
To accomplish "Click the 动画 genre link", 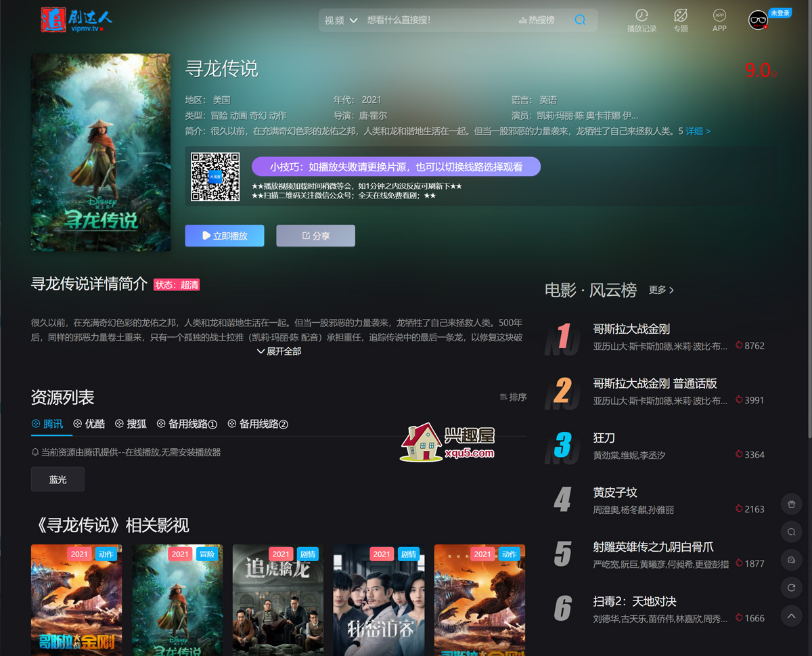I will point(238,116).
